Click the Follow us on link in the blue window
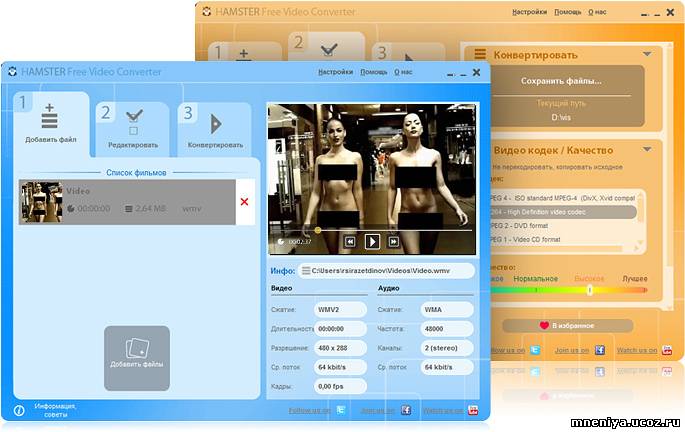The width and height of the screenshot is (685, 432). [309, 411]
